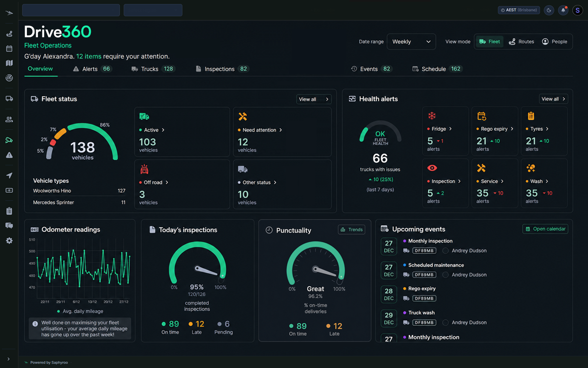Expand the Active vehicles chevron

[x=163, y=130]
